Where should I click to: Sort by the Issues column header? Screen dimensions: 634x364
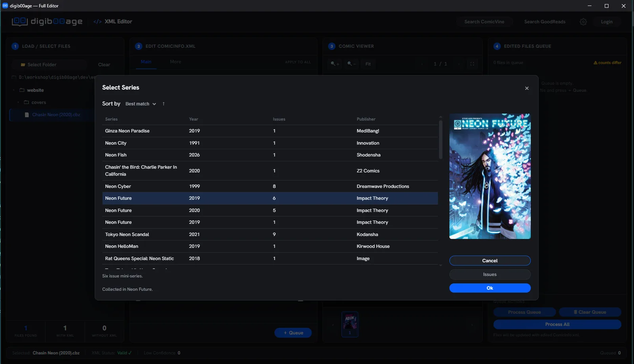(x=279, y=119)
